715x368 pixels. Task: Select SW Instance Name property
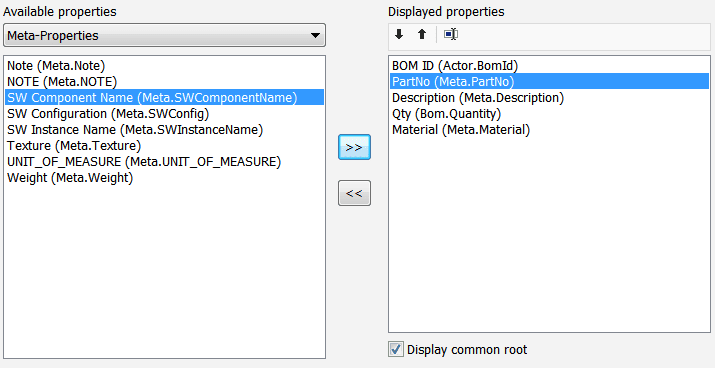click(165, 130)
